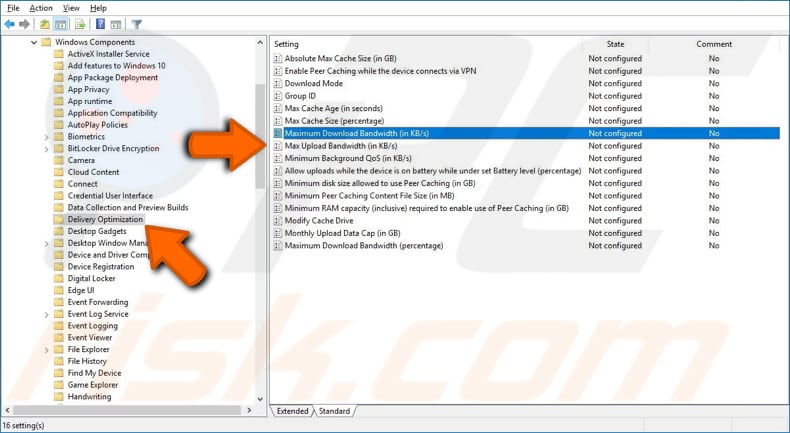790x433 pixels.
Task: Click the down arrow of the tree scrollbar
Action: (x=260, y=399)
